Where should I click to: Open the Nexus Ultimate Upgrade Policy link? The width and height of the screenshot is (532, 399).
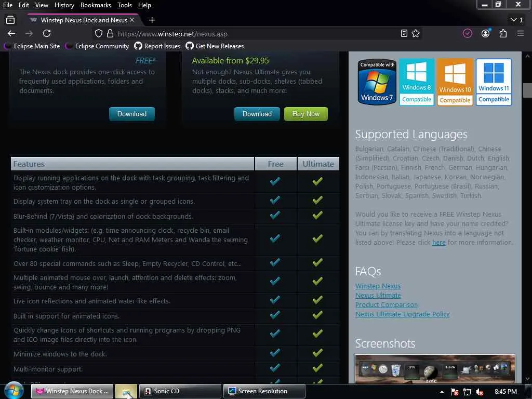click(403, 314)
